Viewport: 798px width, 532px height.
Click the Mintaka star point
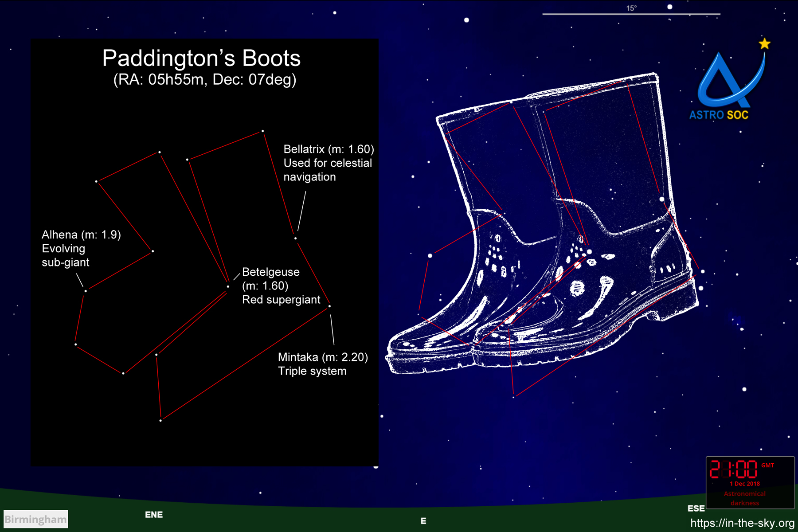(329, 306)
